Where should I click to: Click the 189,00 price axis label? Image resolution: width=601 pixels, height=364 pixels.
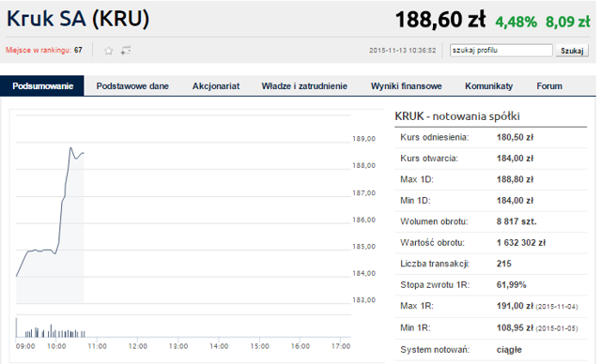click(x=363, y=139)
